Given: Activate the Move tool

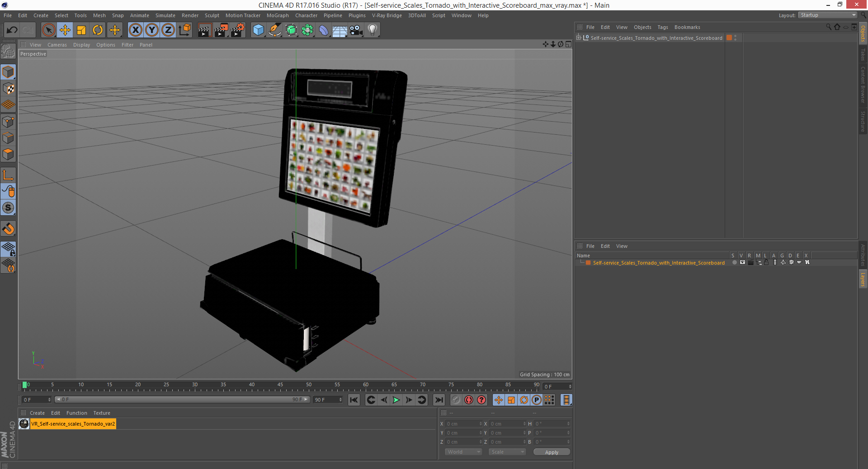Looking at the screenshot, I should (x=65, y=30).
